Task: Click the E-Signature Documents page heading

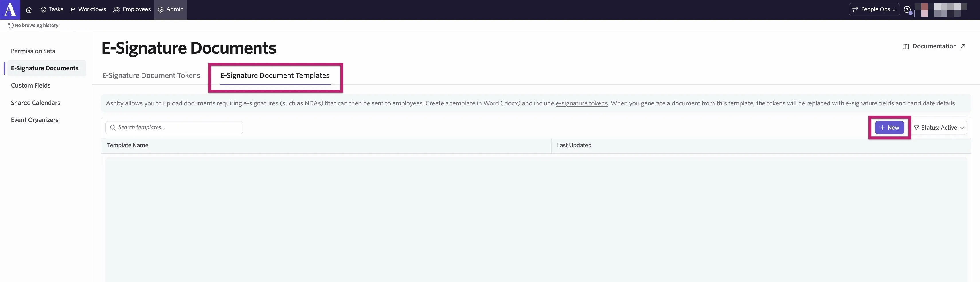Action: click(189, 48)
